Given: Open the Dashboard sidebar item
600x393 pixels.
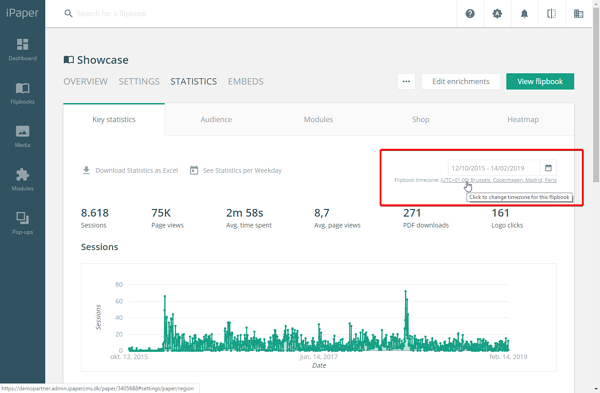Looking at the screenshot, I should point(23,49).
